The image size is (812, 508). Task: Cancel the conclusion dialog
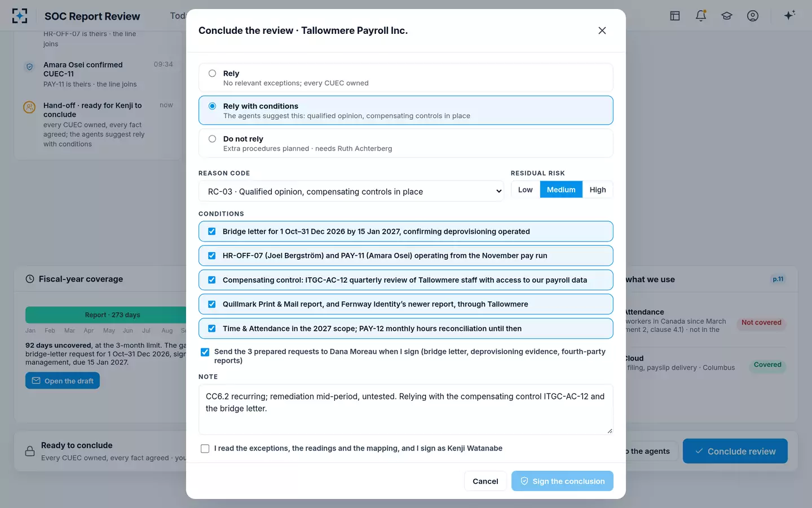486,481
